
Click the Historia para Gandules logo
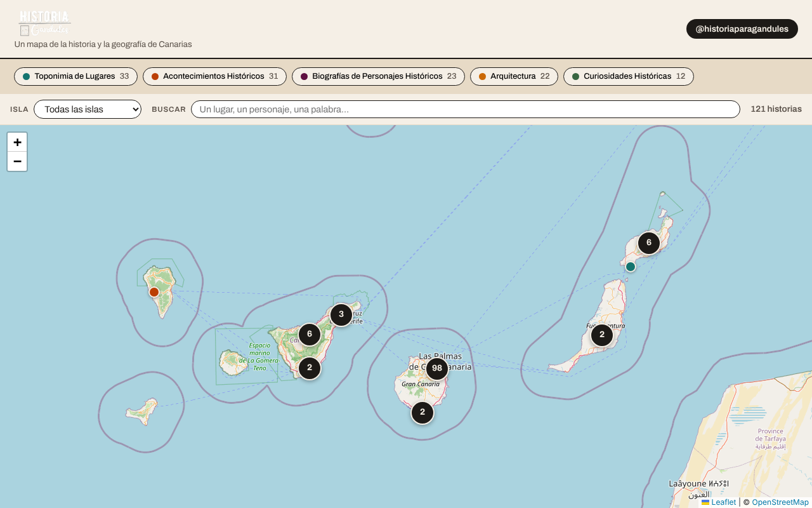(44, 23)
